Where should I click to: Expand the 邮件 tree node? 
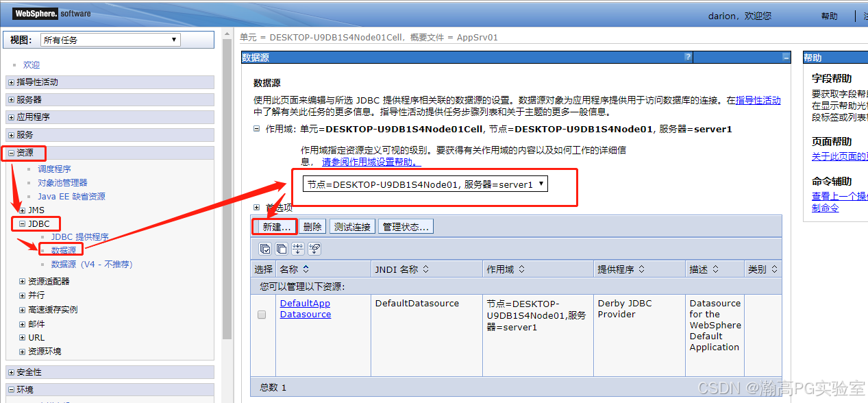(23, 324)
